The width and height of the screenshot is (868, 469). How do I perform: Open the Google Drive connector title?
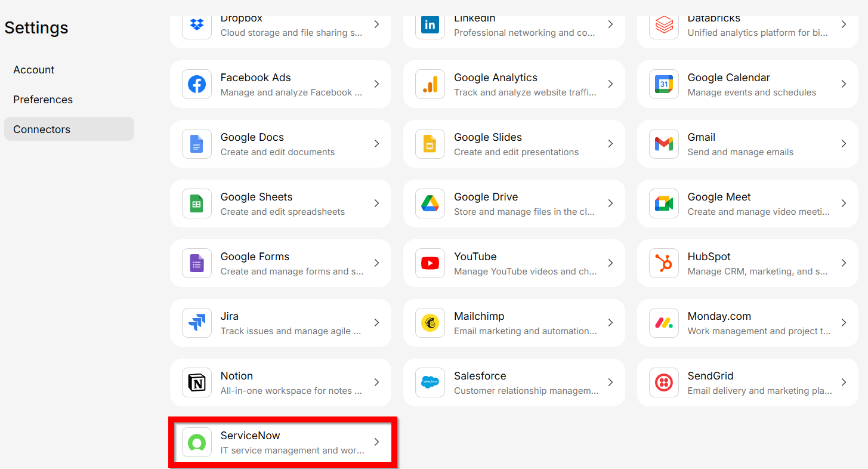(x=486, y=197)
